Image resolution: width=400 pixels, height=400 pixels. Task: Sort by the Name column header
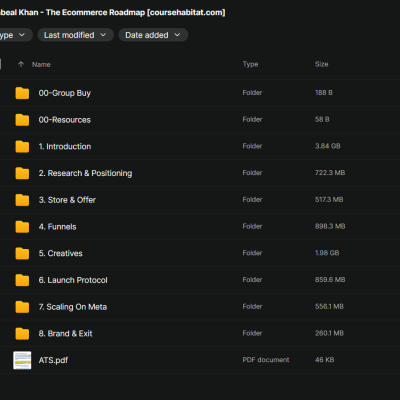[41, 64]
